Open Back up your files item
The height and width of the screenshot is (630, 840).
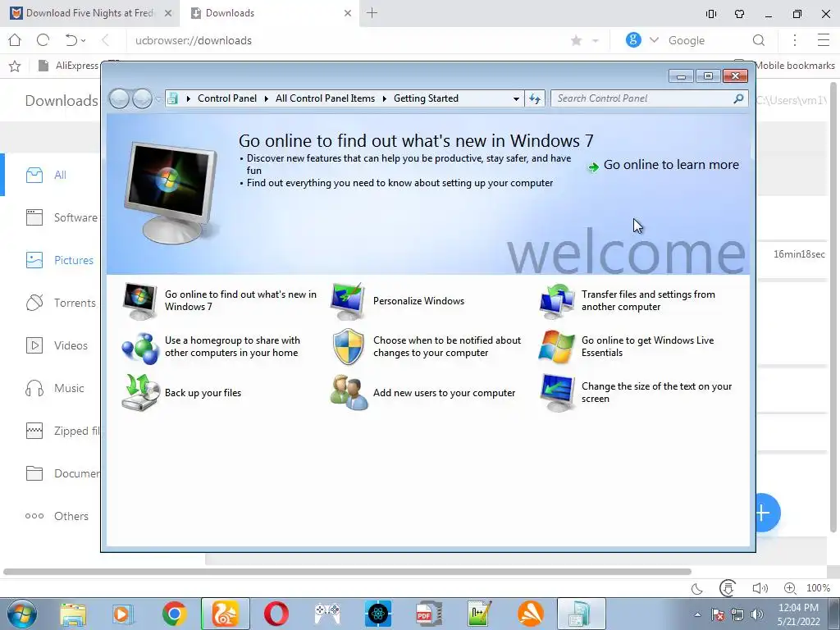[181, 393]
